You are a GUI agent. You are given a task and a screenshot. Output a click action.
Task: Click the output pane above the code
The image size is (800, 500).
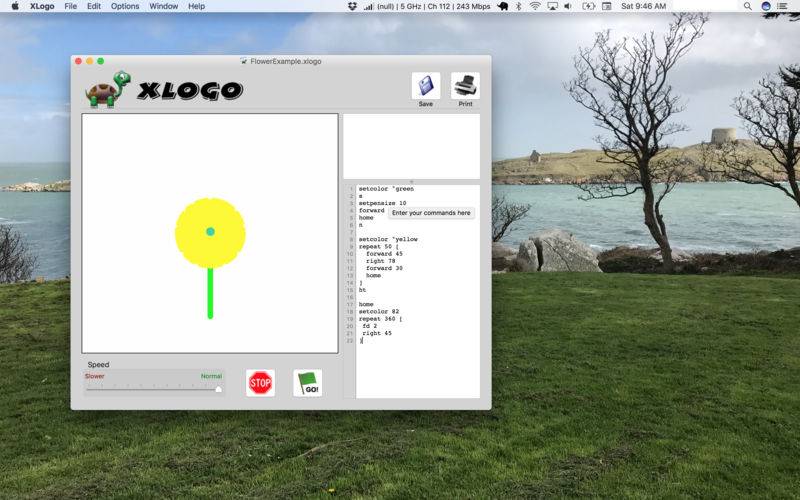click(x=411, y=145)
